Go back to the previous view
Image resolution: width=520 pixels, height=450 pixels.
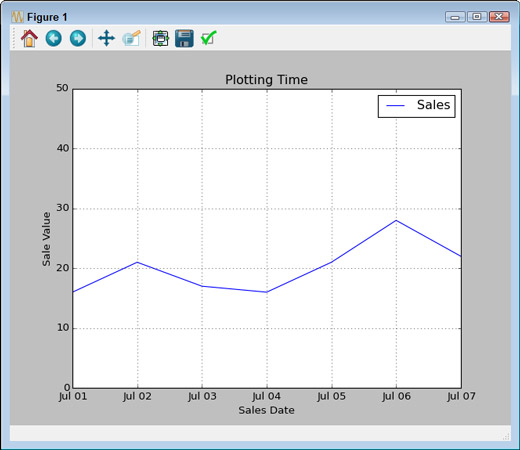click(53, 38)
